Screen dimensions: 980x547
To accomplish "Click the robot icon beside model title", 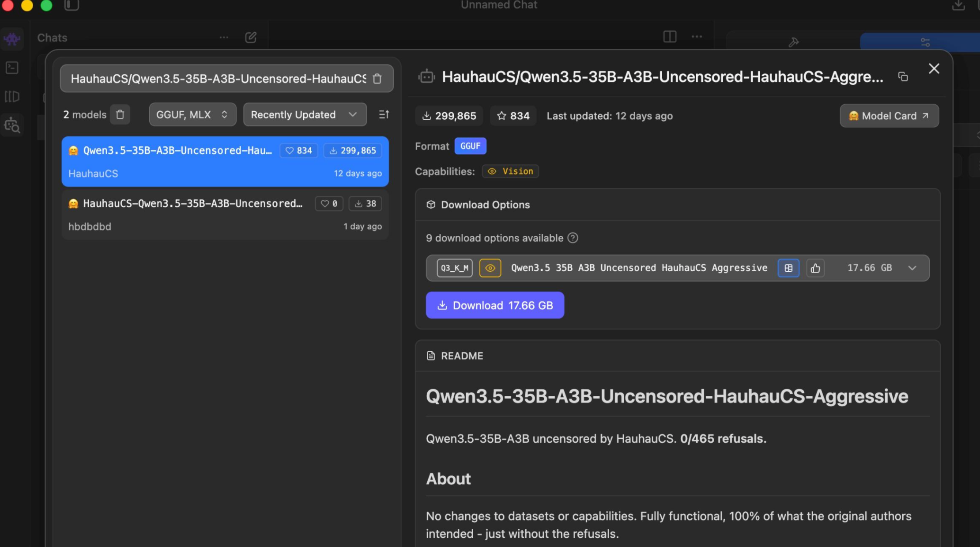I will pos(426,77).
